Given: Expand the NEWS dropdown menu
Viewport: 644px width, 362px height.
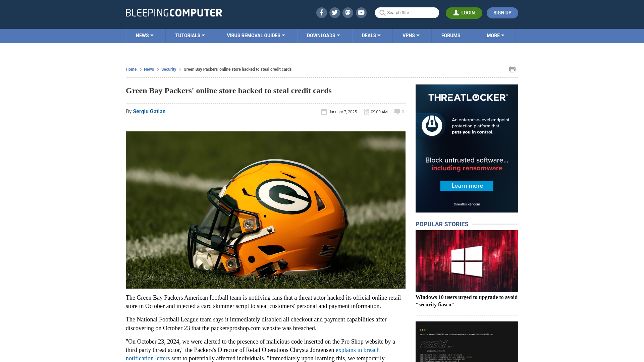Looking at the screenshot, I should tap(145, 35).
